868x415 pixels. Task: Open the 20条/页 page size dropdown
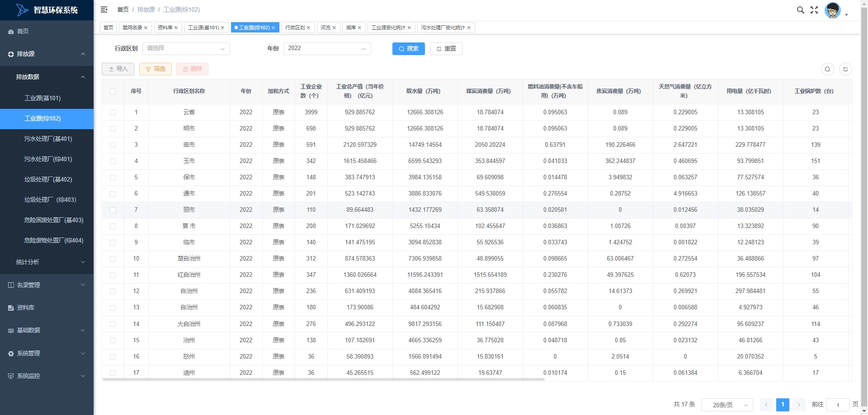[x=727, y=405]
